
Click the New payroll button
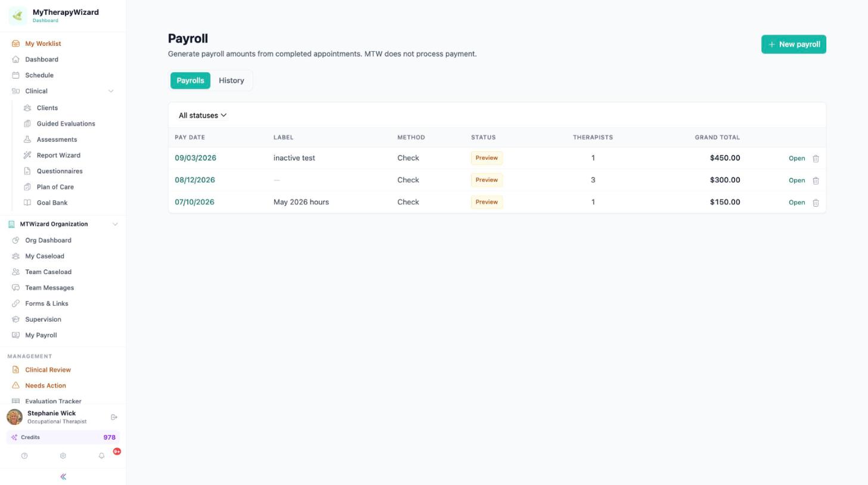point(793,44)
